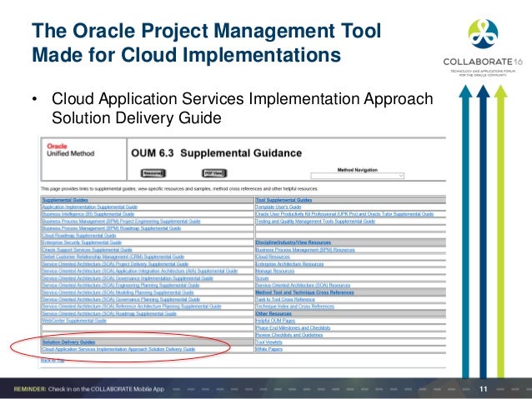Image resolution: width=532 pixels, height=399 pixels.
Task: Open SOA Governance Implementation Supplemental Guide
Action: [128, 278]
